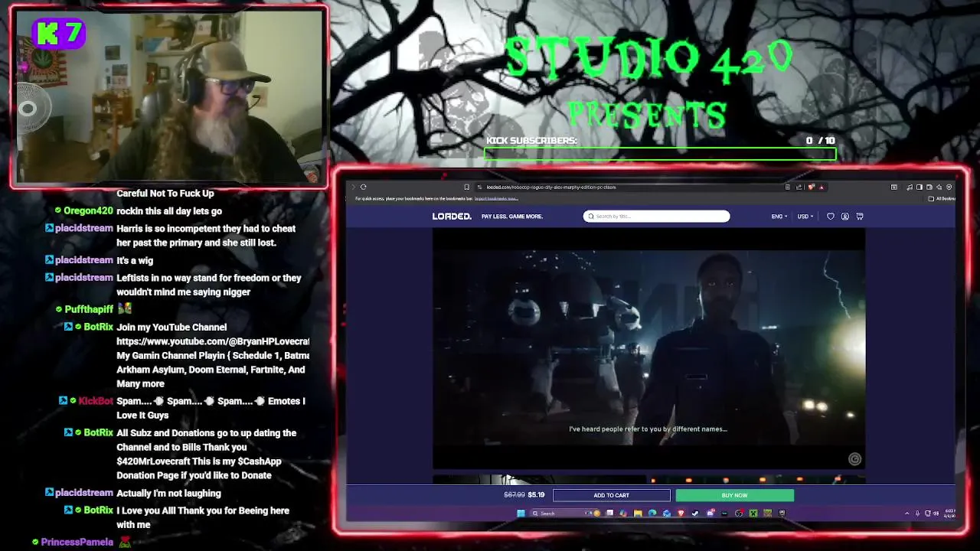Launch Microsoft Edge from the taskbar
The width and height of the screenshot is (980, 551).
coord(652,513)
